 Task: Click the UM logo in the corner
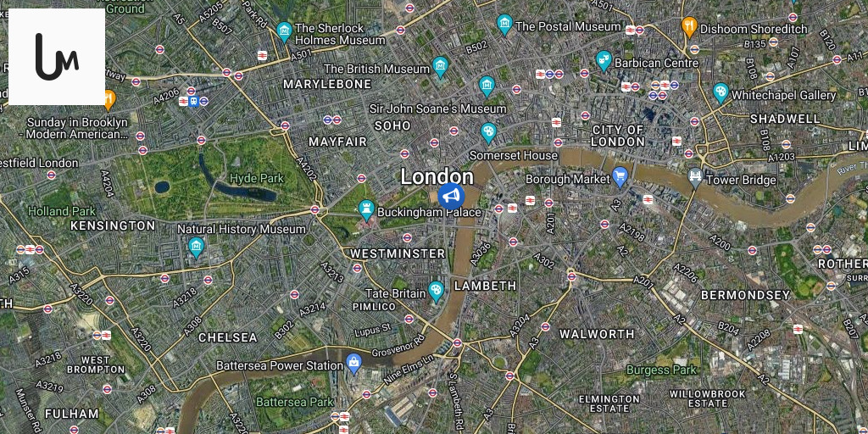click(57, 57)
